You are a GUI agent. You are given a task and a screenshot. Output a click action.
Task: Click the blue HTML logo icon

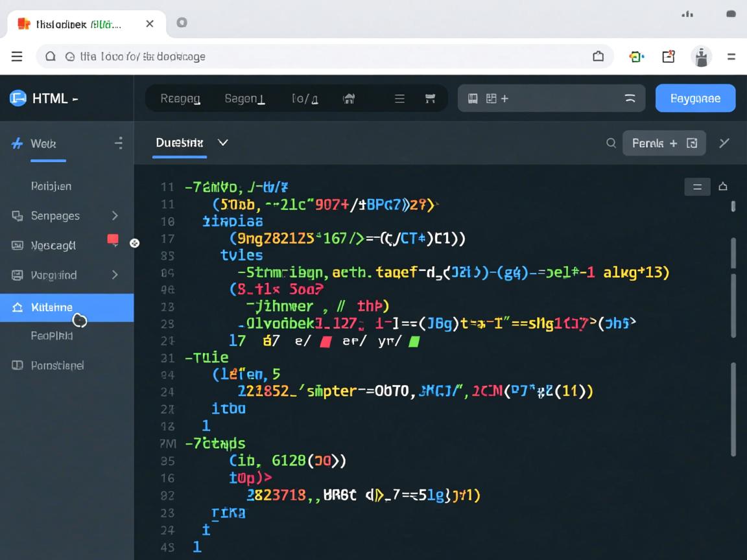(18, 98)
